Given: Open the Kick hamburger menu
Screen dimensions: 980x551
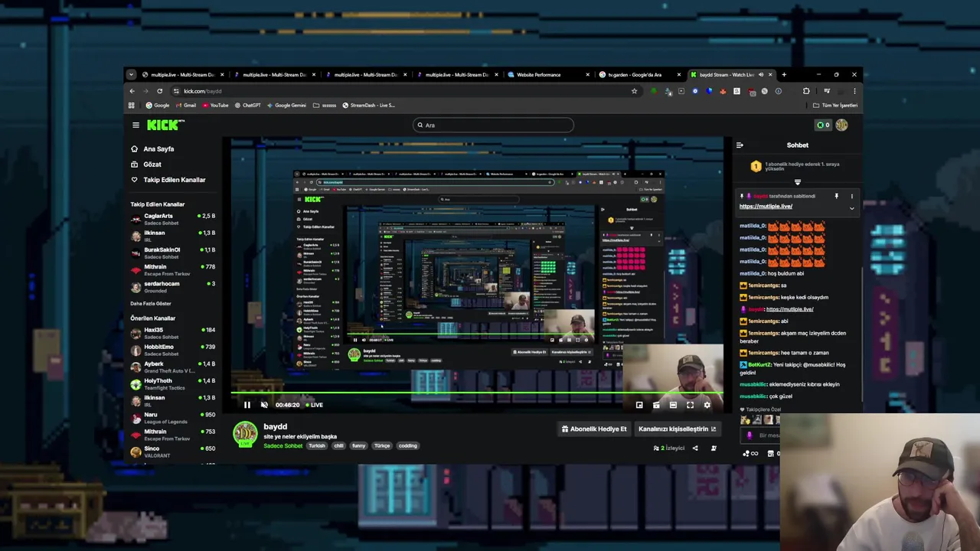Looking at the screenshot, I should [x=136, y=125].
